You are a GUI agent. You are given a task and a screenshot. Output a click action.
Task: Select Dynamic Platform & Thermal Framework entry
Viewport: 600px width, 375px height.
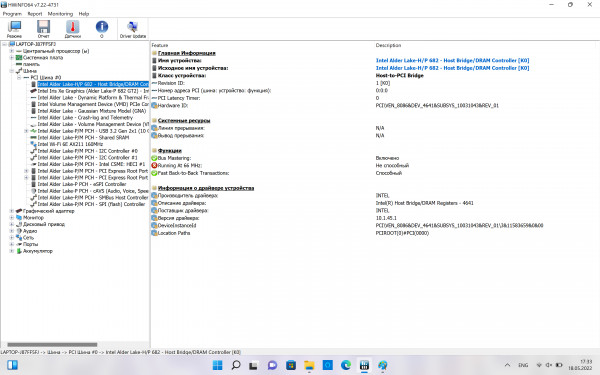(93, 98)
